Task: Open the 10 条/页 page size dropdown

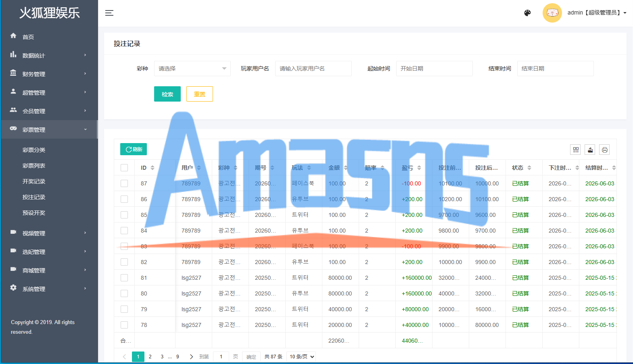Action: (301, 357)
